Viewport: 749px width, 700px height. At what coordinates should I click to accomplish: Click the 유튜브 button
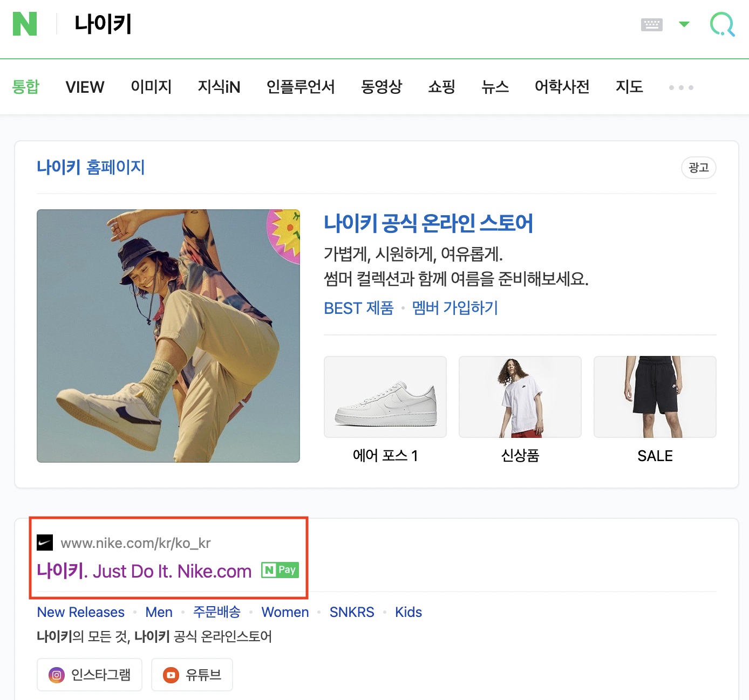click(192, 675)
